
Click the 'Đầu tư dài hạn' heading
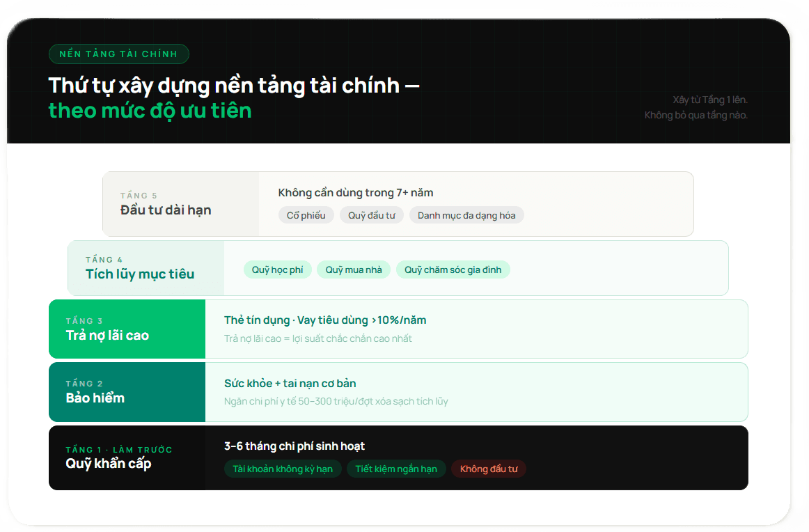(166, 210)
